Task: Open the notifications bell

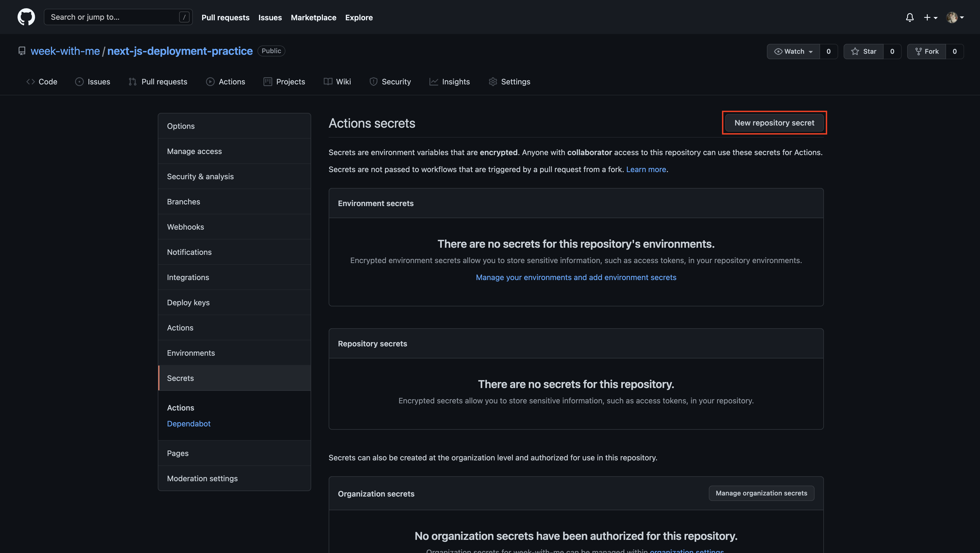Action: (x=910, y=18)
